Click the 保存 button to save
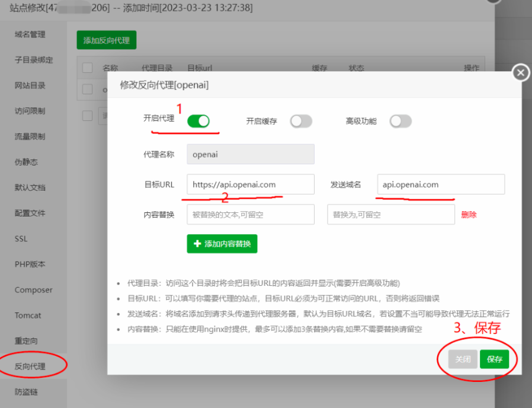532x408 pixels. point(495,359)
